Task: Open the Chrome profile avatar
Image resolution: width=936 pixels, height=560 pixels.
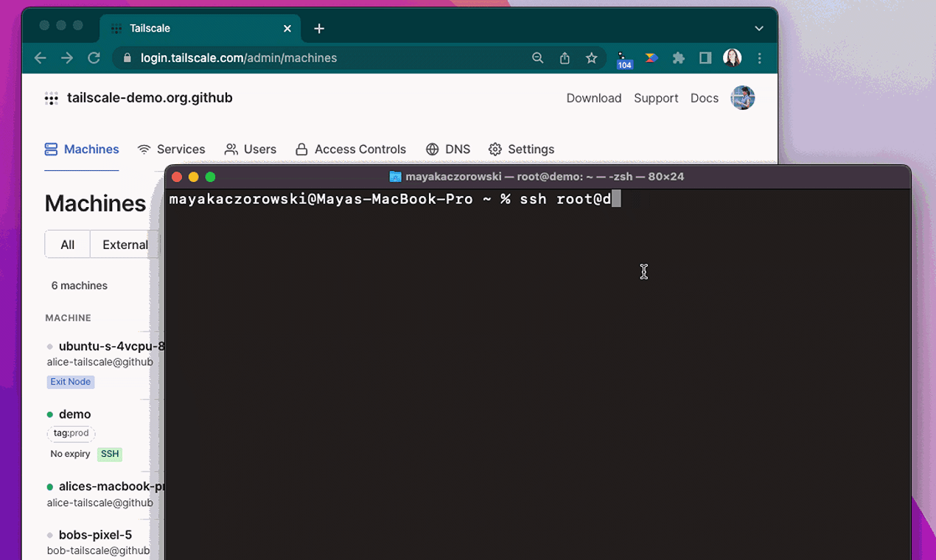Action: (732, 58)
